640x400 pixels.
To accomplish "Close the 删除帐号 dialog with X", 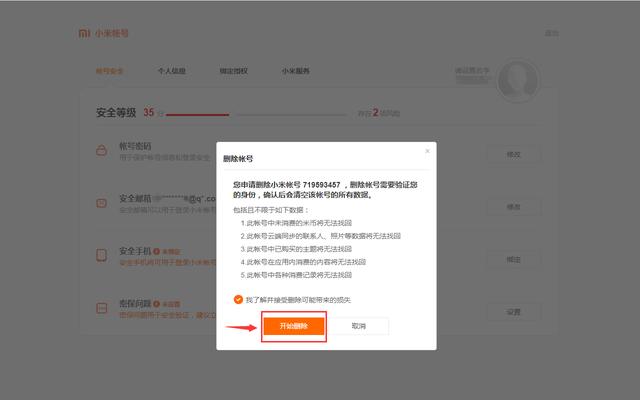I will pyautogui.click(x=427, y=151).
